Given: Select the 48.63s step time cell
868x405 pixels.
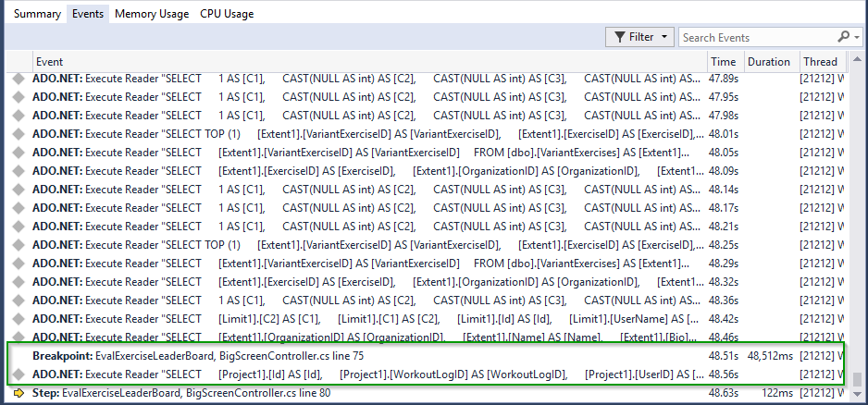Looking at the screenshot, I should (x=724, y=393).
